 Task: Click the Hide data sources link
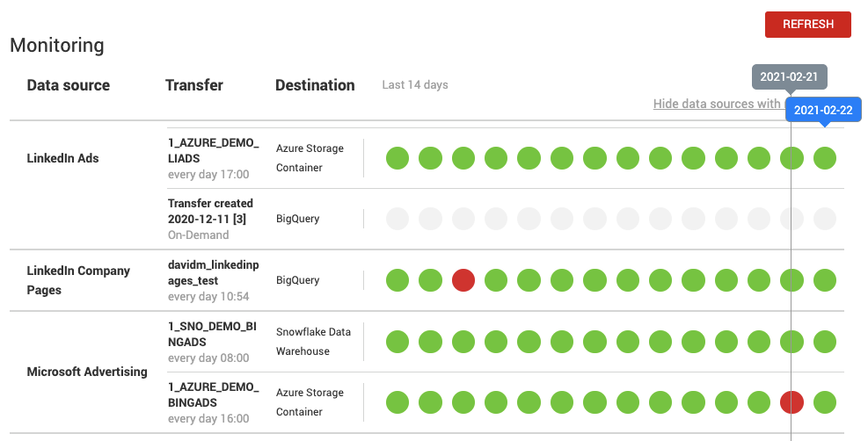click(x=717, y=104)
